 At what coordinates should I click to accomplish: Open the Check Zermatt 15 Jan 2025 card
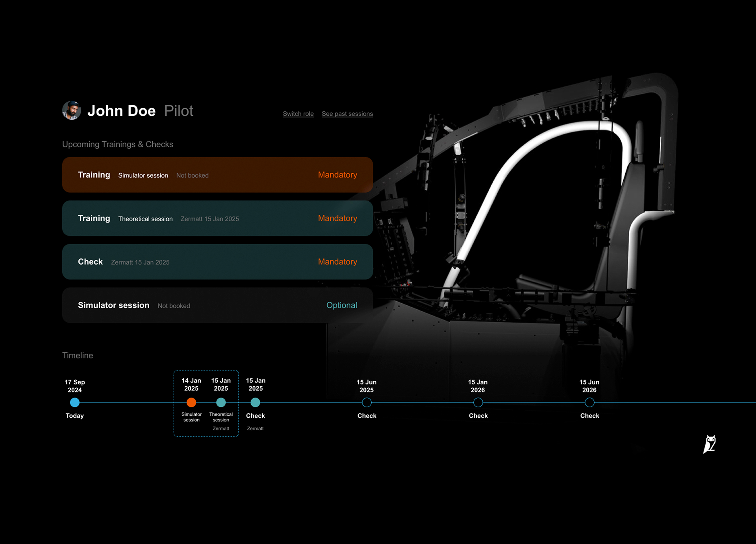pyautogui.click(x=217, y=262)
